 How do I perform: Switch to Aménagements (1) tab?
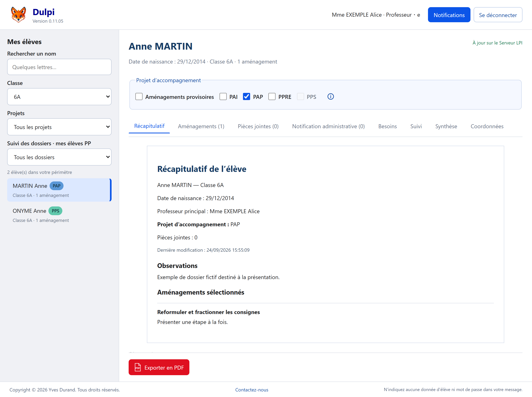click(x=201, y=126)
